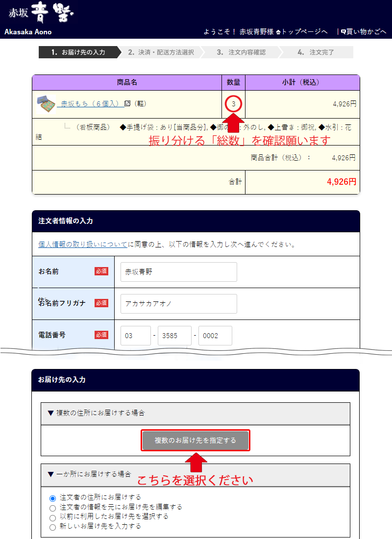Click the お名前 text field containing 赤坂青野
This screenshot has width=392, height=539.
pos(178,271)
